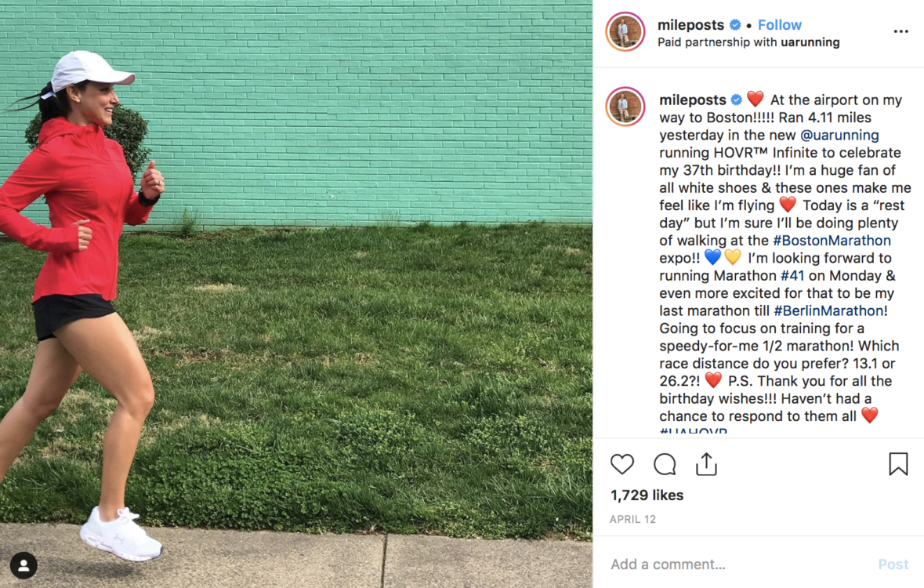The height and width of the screenshot is (588, 924).
Task: Show tagged people using the person icon on the photo
Action: 24,565
